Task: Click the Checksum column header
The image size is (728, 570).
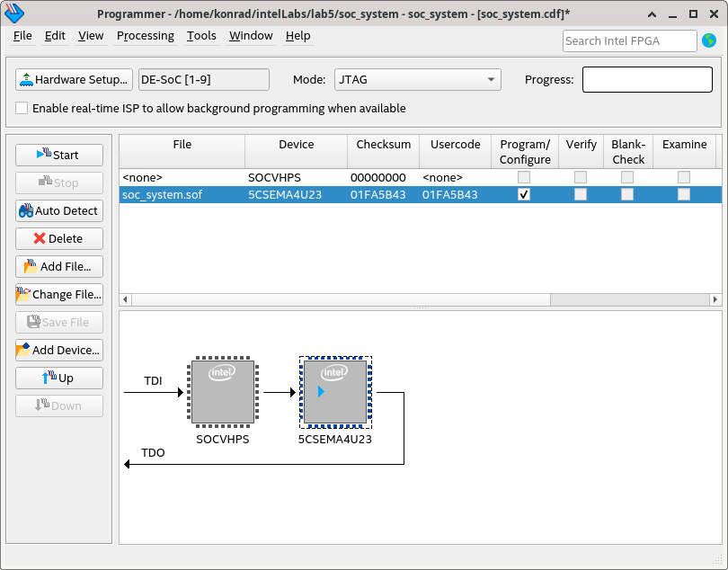Action: click(384, 152)
